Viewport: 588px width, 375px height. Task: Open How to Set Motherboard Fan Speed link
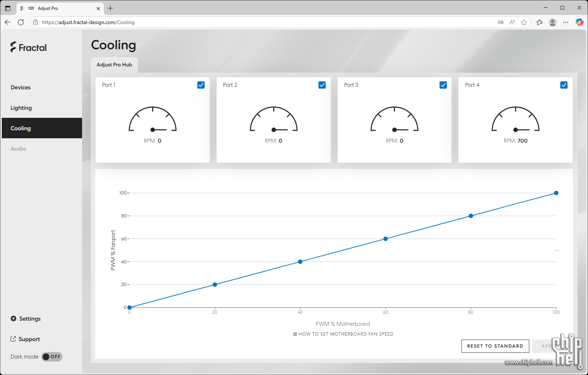pyautogui.click(x=343, y=334)
